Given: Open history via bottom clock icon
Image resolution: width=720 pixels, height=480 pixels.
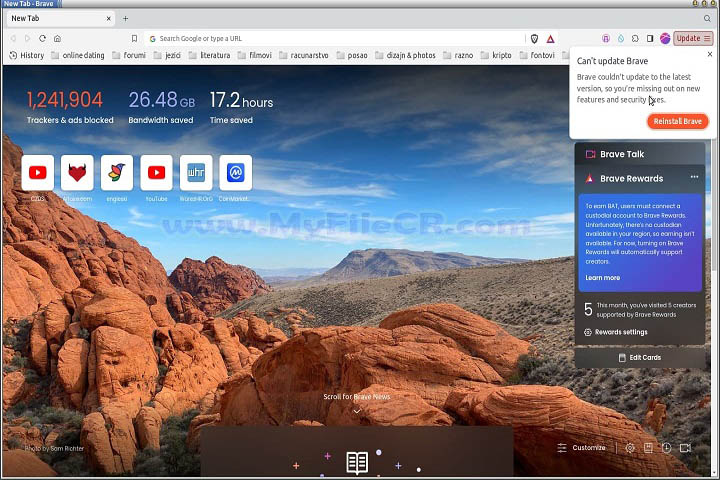Looking at the screenshot, I should coord(667,448).
